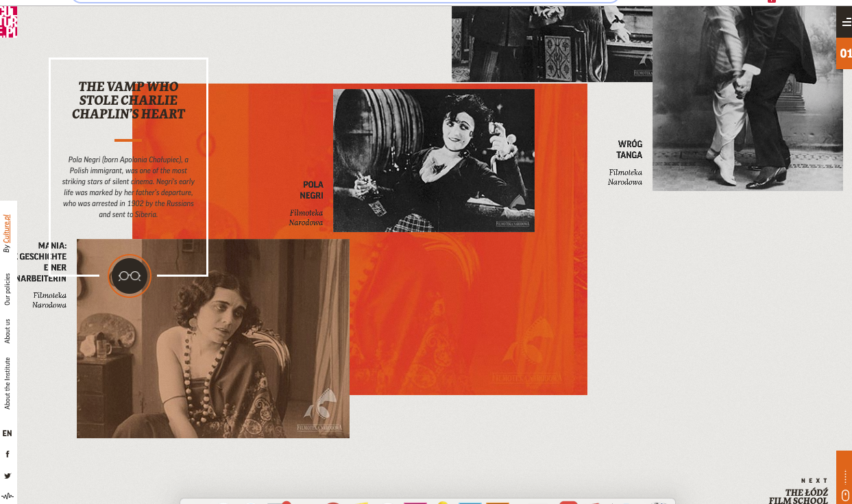Click Filmoteka Narodowa under Pola Negri
This screenshot has height=504, width=852.
tap(306, 218)
